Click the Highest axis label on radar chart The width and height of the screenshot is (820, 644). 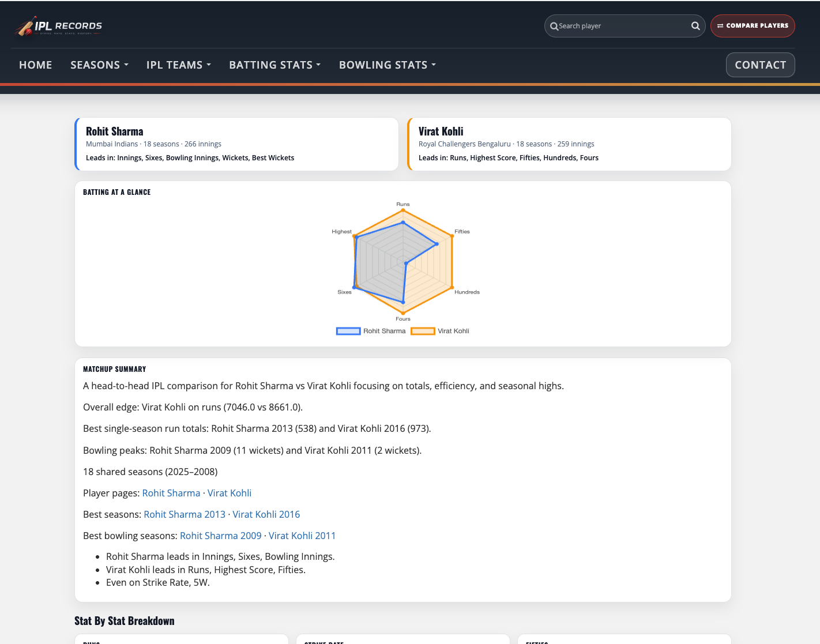341,231
